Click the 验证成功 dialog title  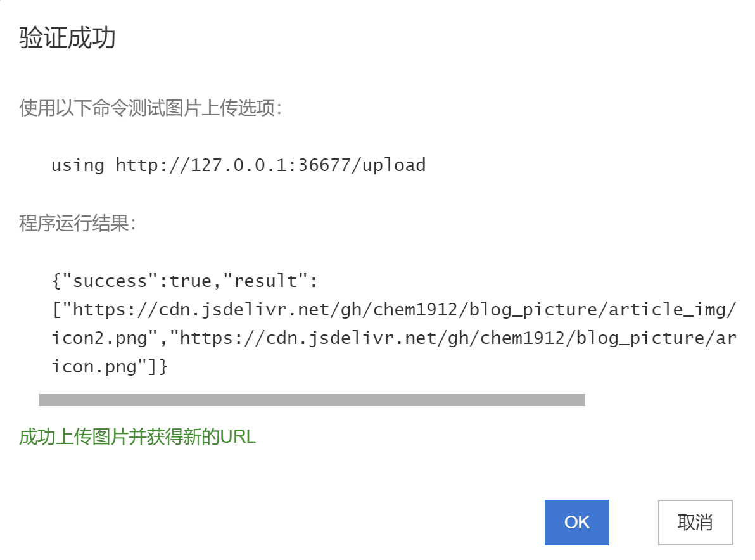(67, 38)
